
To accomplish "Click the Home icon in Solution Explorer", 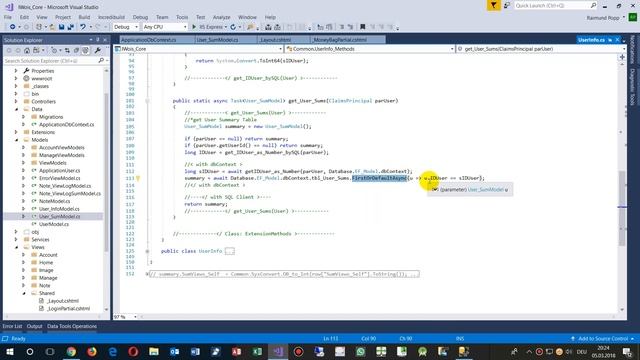I will [x=27, y=51].
